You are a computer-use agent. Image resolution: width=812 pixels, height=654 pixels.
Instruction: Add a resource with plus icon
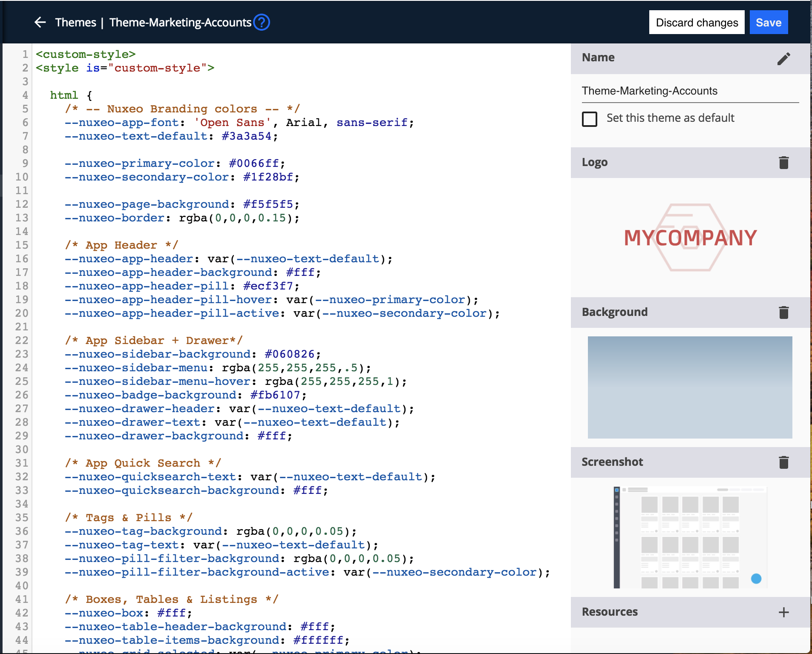click(783, 612)
